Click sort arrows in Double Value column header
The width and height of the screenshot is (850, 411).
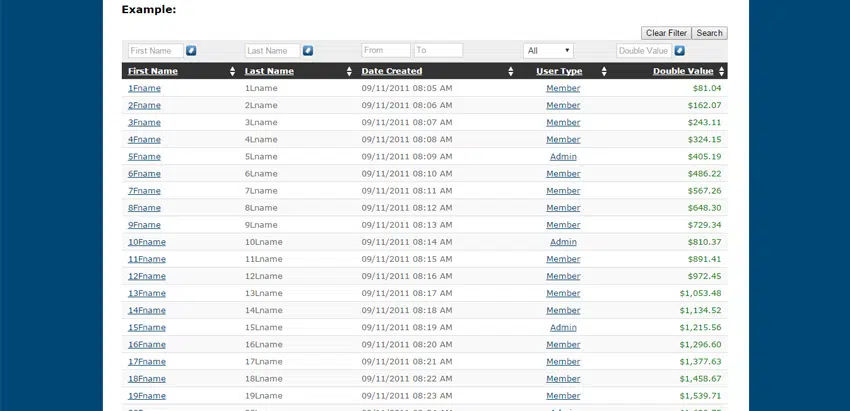tap(720, 71)
